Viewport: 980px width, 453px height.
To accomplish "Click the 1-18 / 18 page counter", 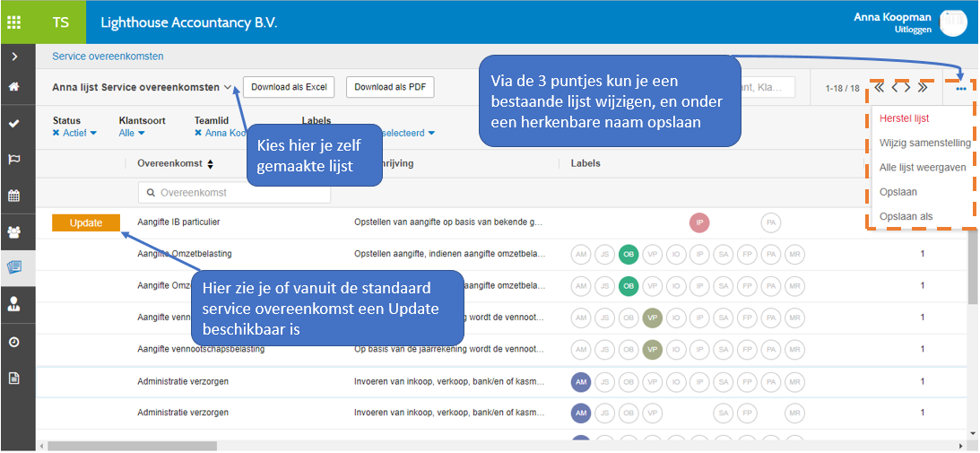I will pos(843,88).
